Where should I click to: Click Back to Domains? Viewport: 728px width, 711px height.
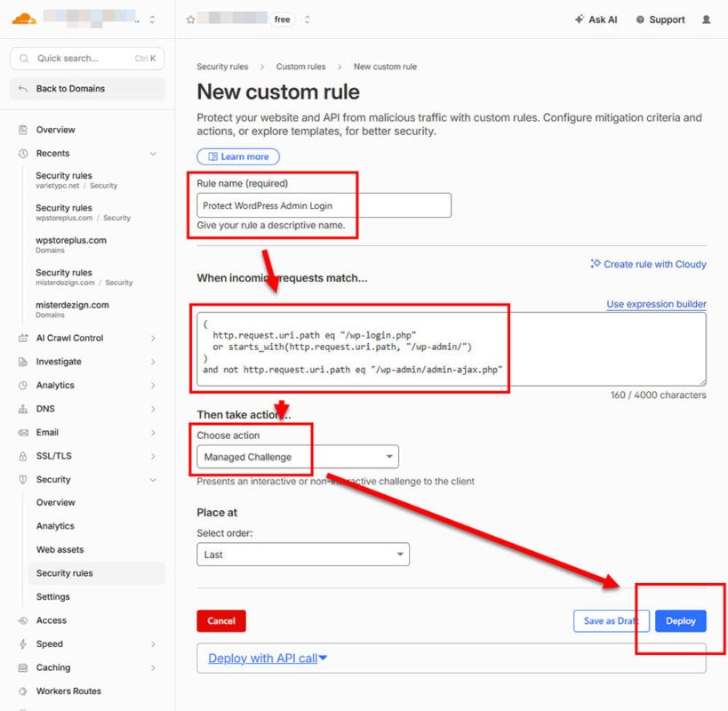click(x=87, y=89)
